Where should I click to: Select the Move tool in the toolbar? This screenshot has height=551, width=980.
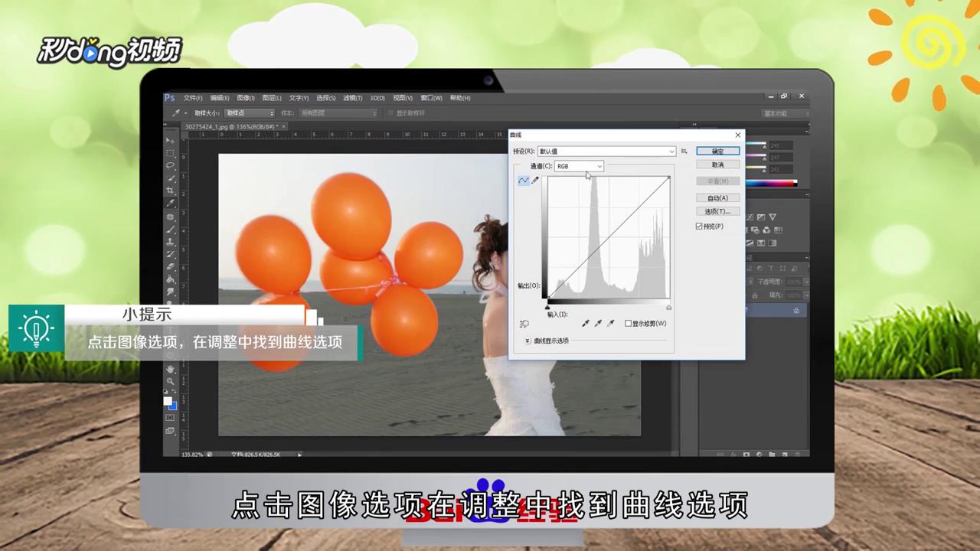[171, 141]
